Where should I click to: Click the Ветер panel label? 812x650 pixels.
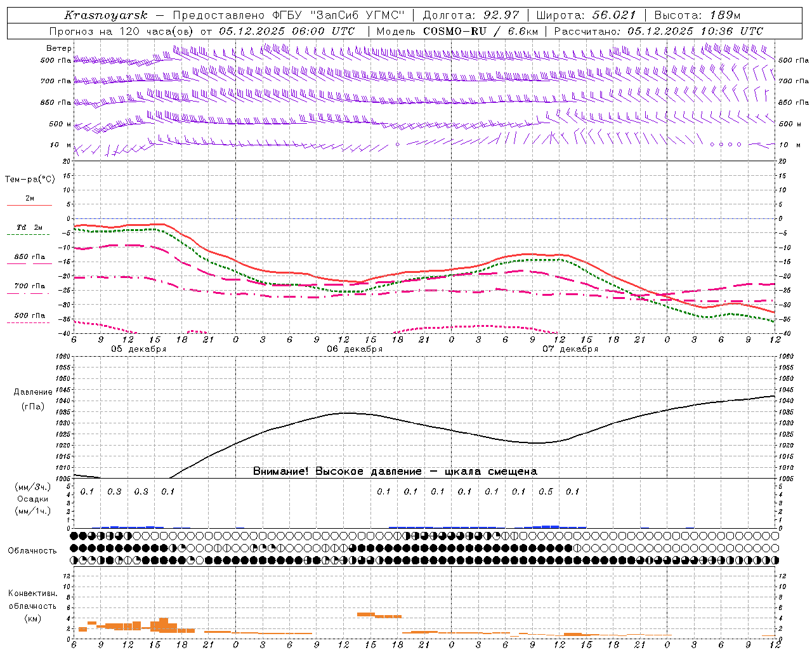coord(59,48)
